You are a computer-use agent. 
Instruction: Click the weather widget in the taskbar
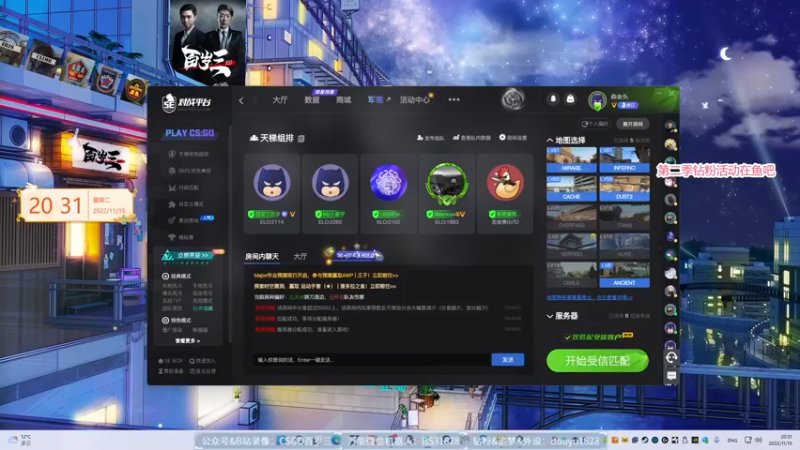[19, 440]
